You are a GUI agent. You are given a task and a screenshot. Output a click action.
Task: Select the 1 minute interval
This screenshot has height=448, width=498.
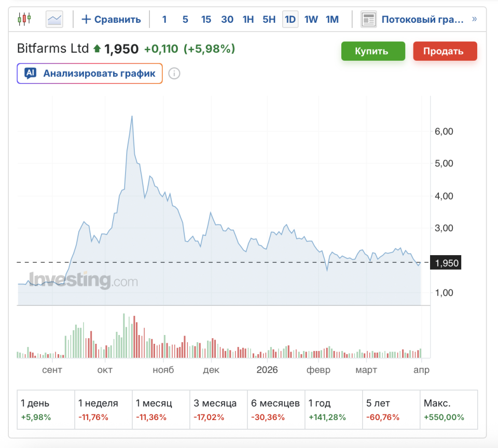point(164,19)
